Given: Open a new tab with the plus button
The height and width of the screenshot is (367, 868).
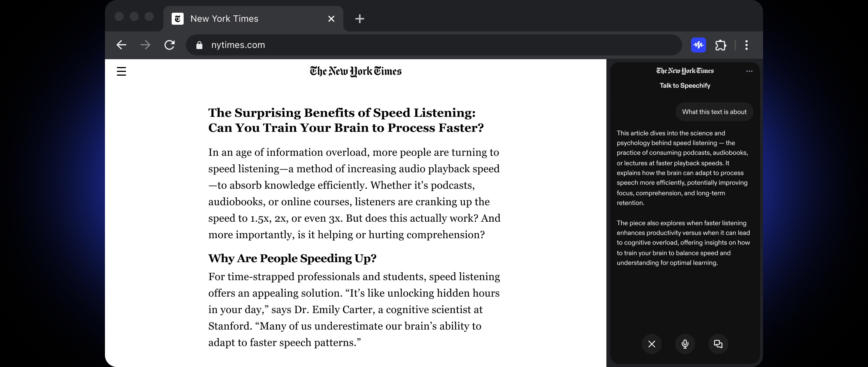Looking at the screenshot, I should 359,18.
